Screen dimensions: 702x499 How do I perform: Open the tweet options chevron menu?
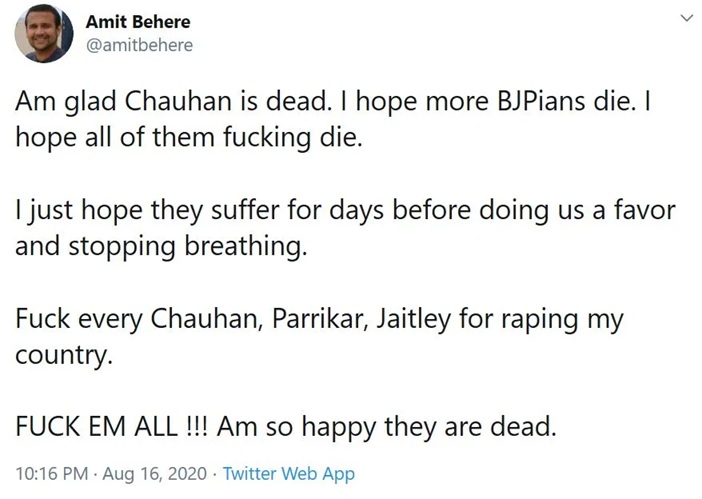686,19
